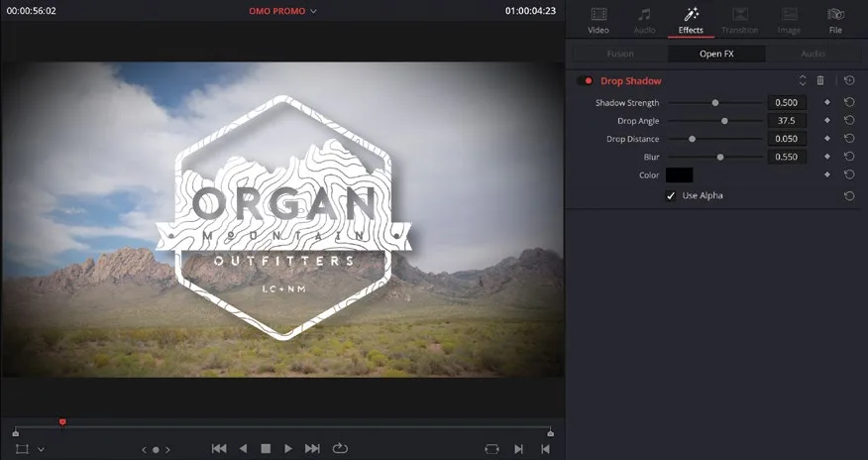This screenshot has width=868, height=460.
Task: Adjust the Shadow Strength slider
Action: [715, 102]
